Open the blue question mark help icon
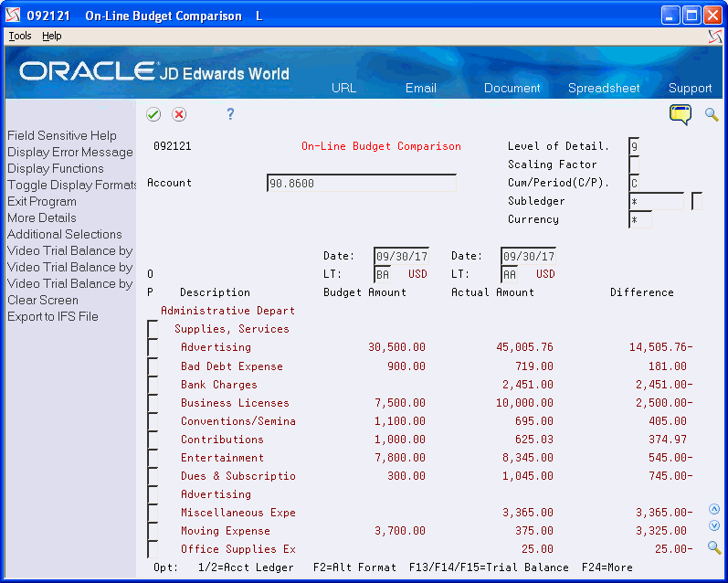728x583 pixels. click(x=230, y=114)
